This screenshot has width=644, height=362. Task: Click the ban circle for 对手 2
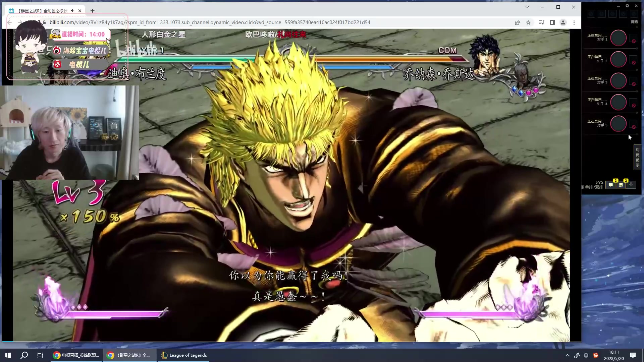click(x=618, y=59)
